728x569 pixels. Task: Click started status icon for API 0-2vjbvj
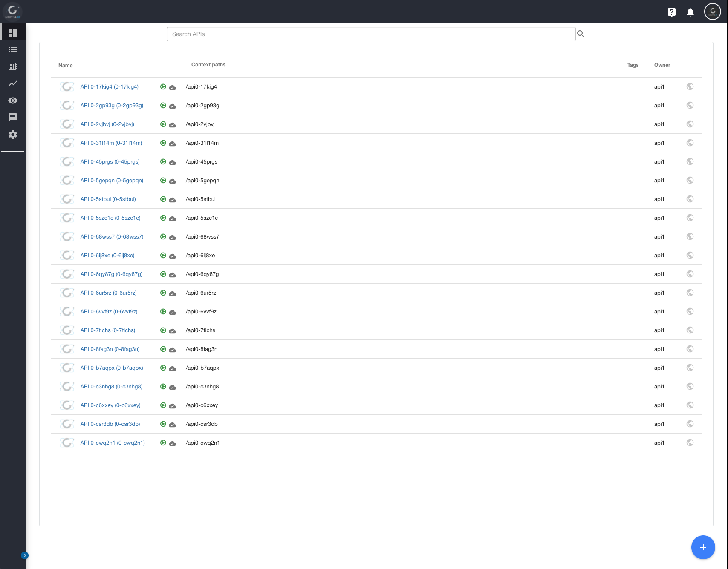pyautogui.click(x=163, y=124)
